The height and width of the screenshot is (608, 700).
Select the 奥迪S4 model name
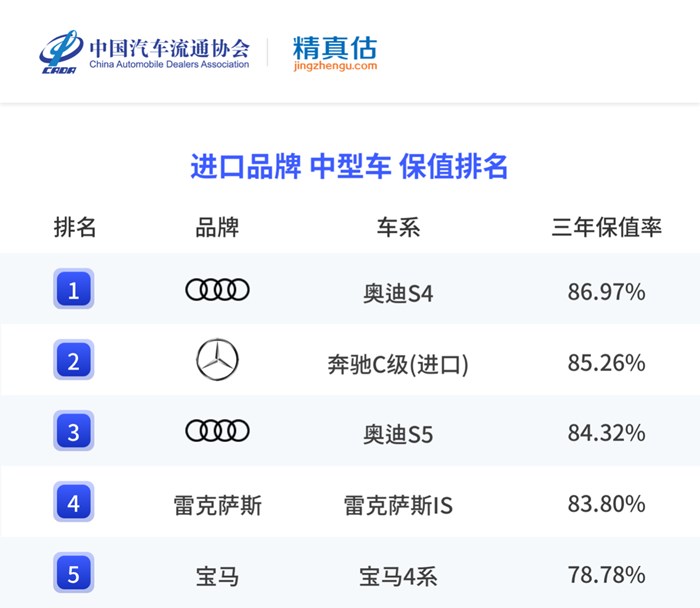398,294
